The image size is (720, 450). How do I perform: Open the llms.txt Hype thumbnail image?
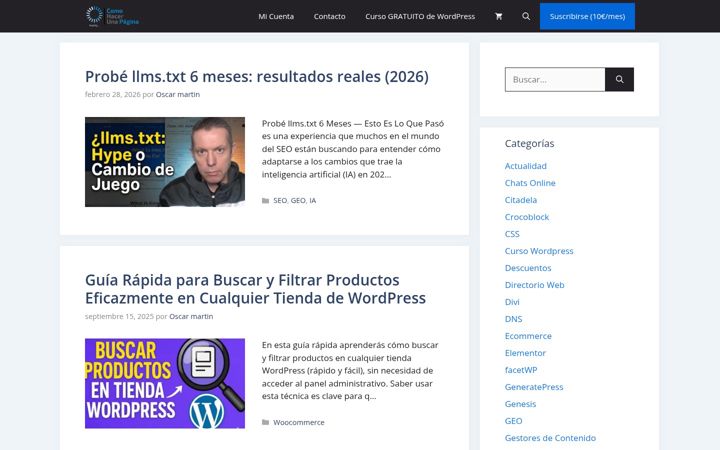tap(165, 162)
